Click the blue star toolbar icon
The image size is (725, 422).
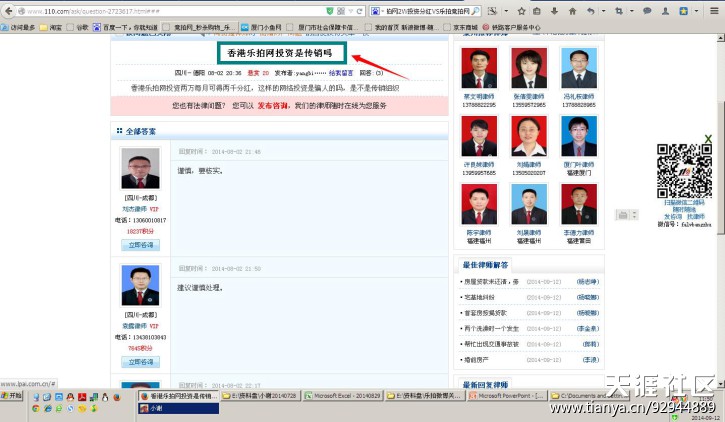(x=683, y=11)
